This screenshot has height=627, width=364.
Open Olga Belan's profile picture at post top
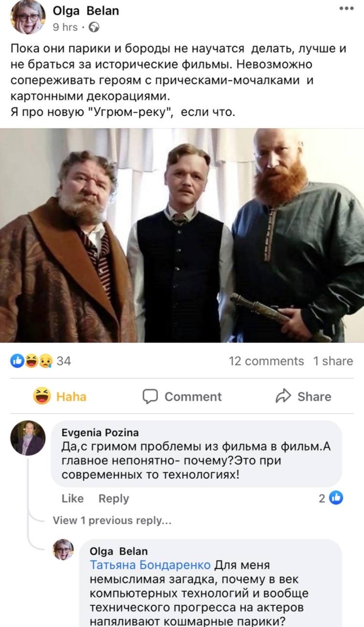point(28,18)
